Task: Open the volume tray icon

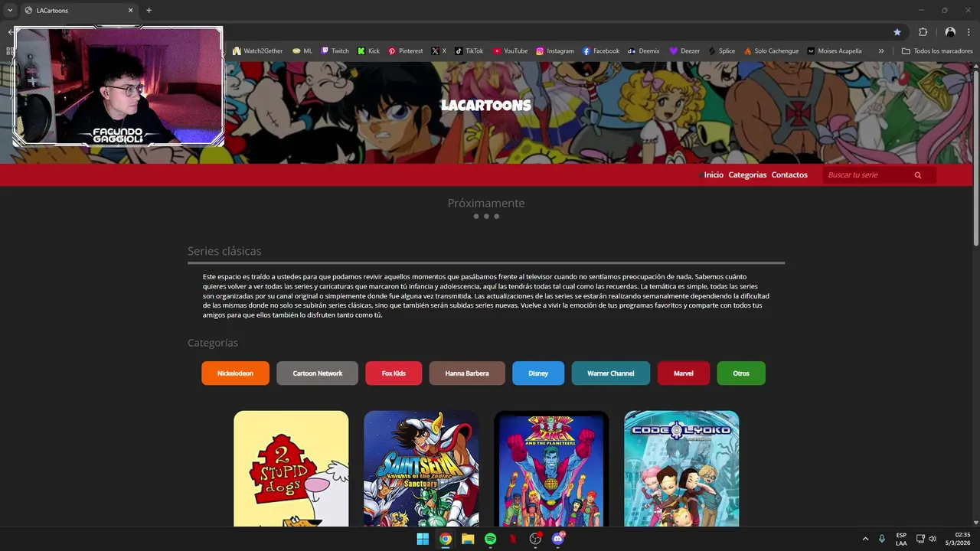Action: pyautogui.click(x=932, y=539)
